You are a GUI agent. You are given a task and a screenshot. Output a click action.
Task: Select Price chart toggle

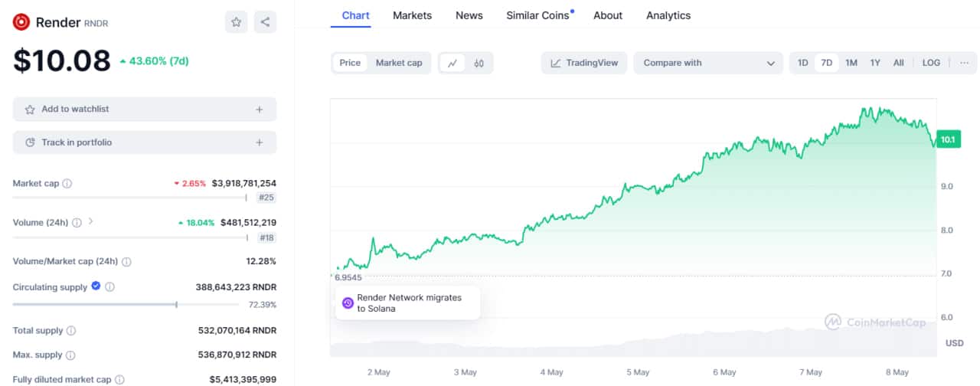coord(350,63)
